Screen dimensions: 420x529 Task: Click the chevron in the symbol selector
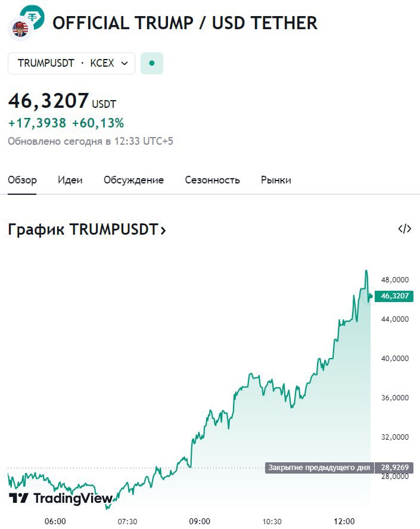coord(125,63)
